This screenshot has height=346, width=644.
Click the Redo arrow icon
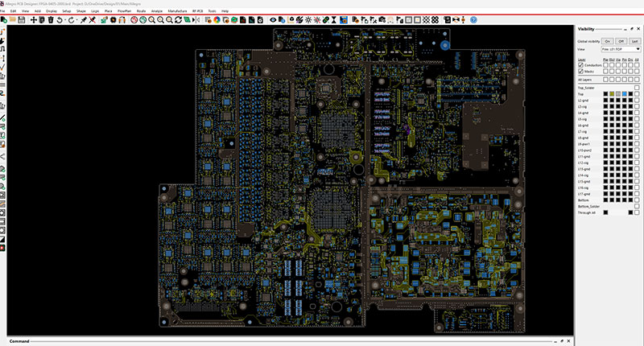[x=71, y=19]
